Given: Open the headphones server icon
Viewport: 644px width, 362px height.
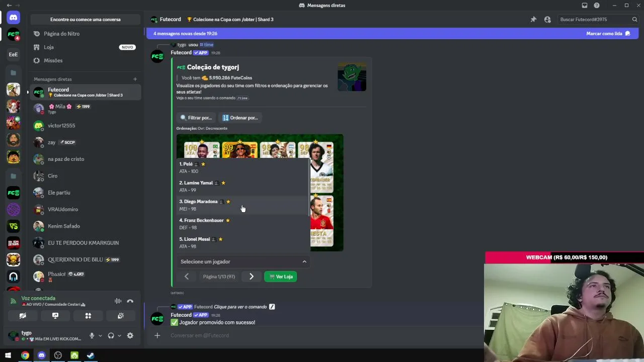Looking at the screenshot, I should coord(14,277).
